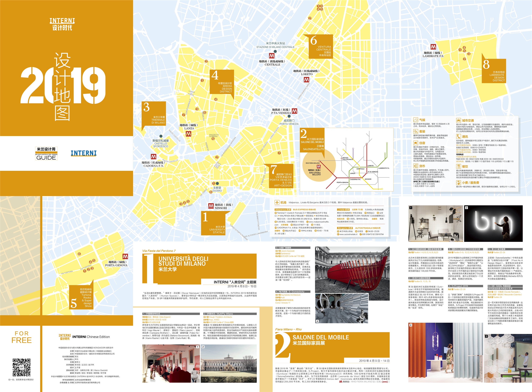Open the neon 'big' sign photo
Viewport: 532px width, 392px height.
[493, 223]
